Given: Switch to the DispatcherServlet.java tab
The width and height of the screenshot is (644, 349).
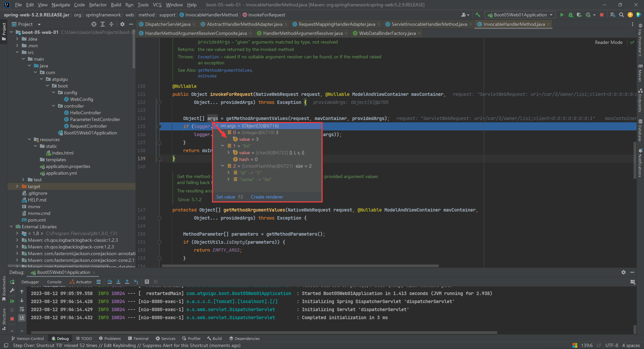Looking at the screenshot, I should 167,24.
